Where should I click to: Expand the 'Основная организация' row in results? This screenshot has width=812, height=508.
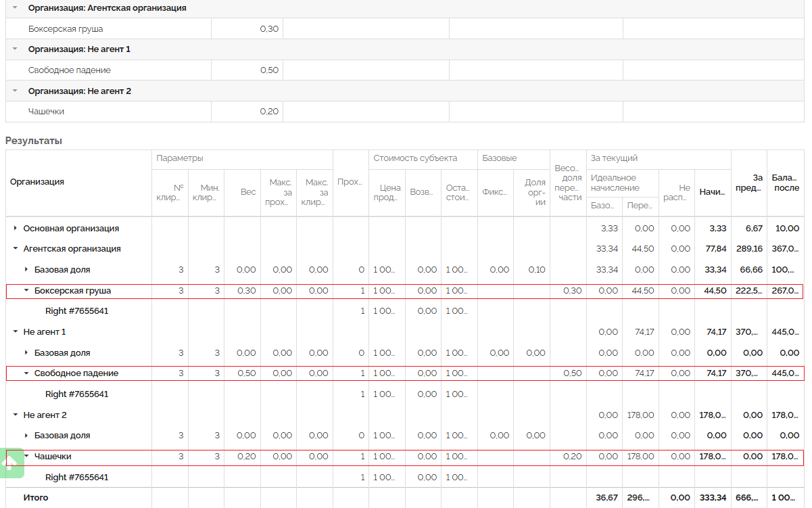tap(16, 229)
